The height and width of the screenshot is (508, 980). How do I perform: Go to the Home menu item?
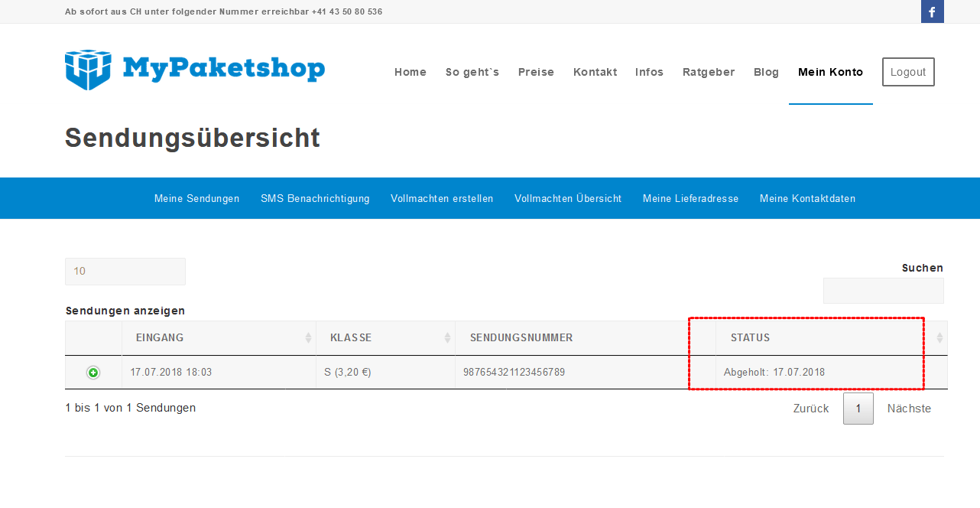tap(410, 72)
